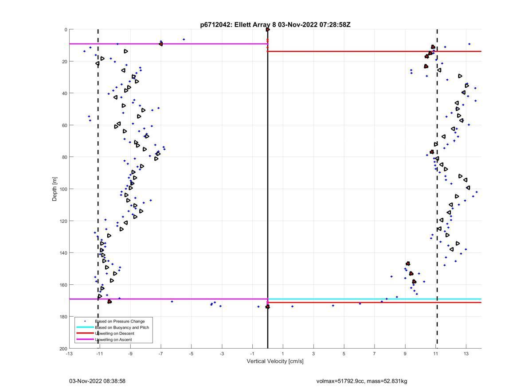Click depth tick label '120'
This screenshot has width=532, height=392.
pyautogui.click(x=63, y=221)
